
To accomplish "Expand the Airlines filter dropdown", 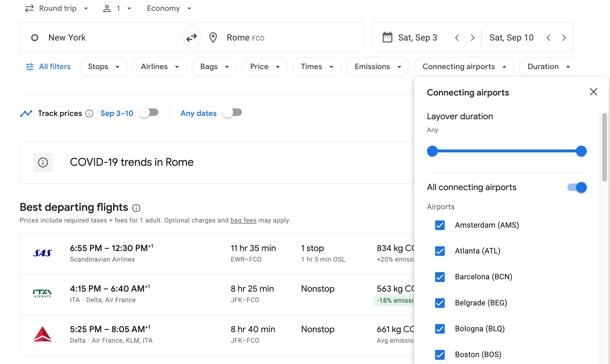I will pyautogui.click(x=160, y=67).
